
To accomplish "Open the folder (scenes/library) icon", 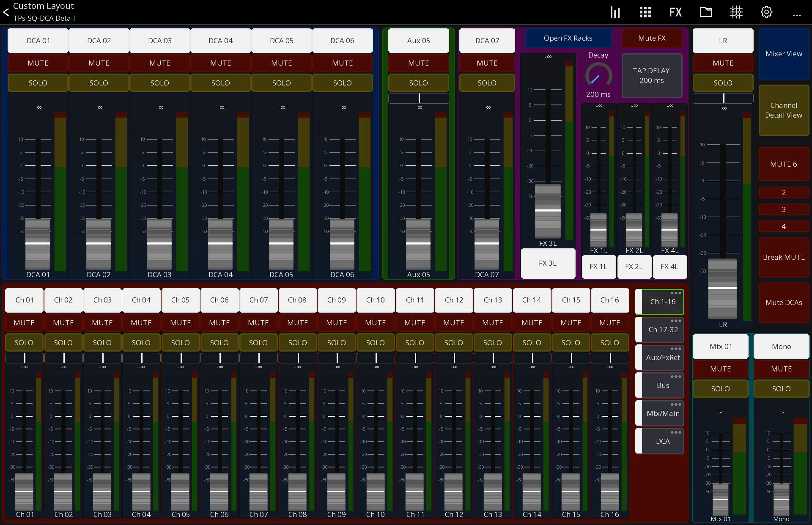I will 706,12.
